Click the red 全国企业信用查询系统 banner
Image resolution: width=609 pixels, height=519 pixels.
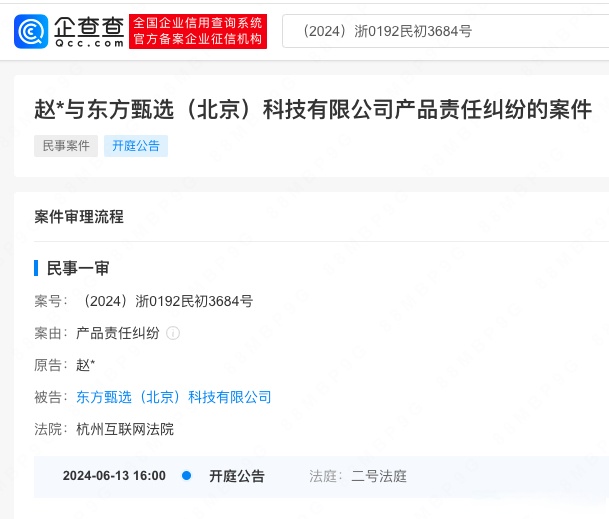198,31
